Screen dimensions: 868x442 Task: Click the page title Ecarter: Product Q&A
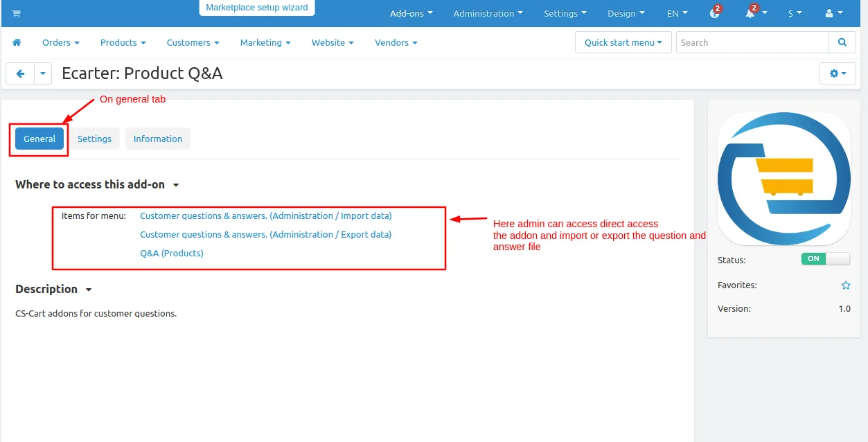pyautogui.click(x=142, y=73)
